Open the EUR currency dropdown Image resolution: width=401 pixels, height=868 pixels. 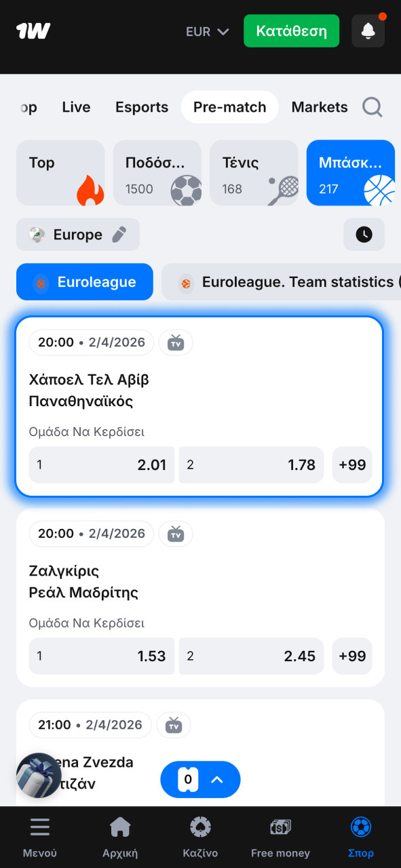point(206,31)
